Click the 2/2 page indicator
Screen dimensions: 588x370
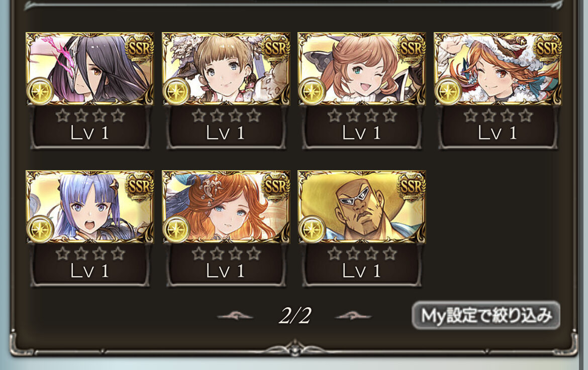coord(295,316)
